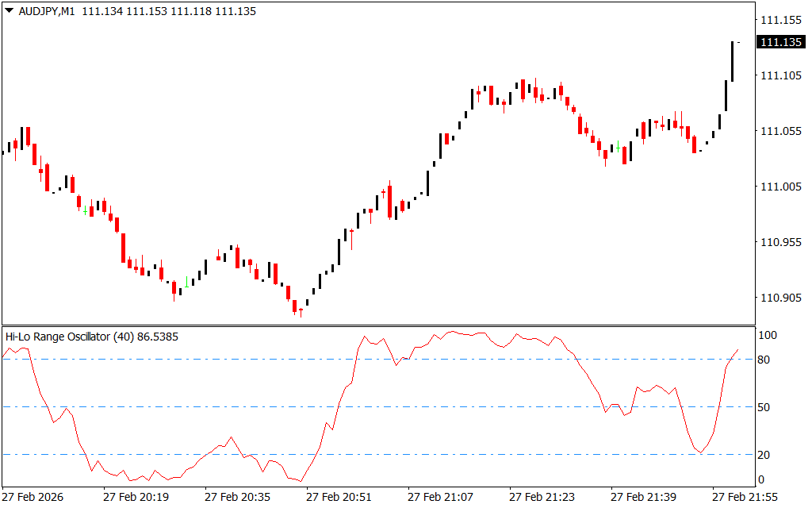The width and height of the screenshot is (812, 508).
Task: Click the 27 Feb 20:19 time label
Action: (x=136, y=497)
